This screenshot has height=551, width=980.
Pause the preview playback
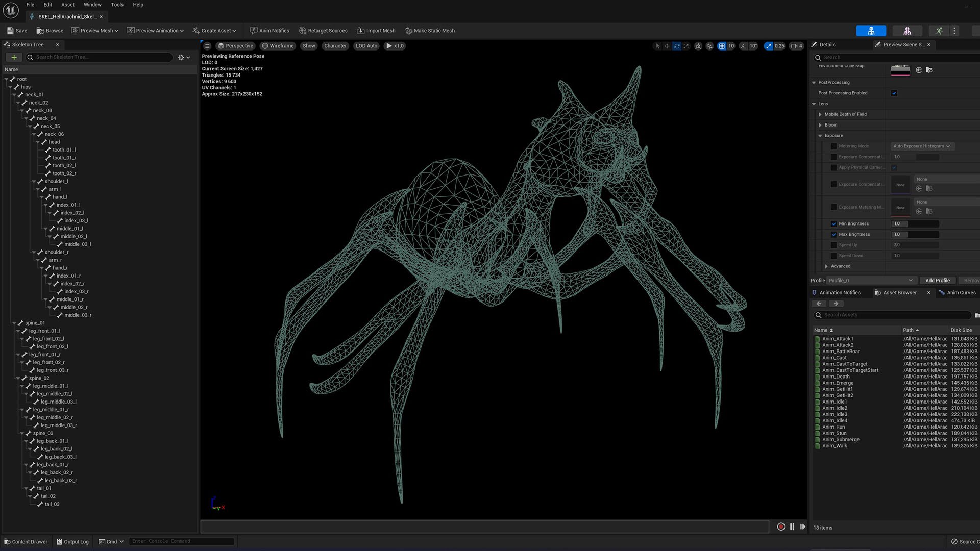tap(792, 527)
